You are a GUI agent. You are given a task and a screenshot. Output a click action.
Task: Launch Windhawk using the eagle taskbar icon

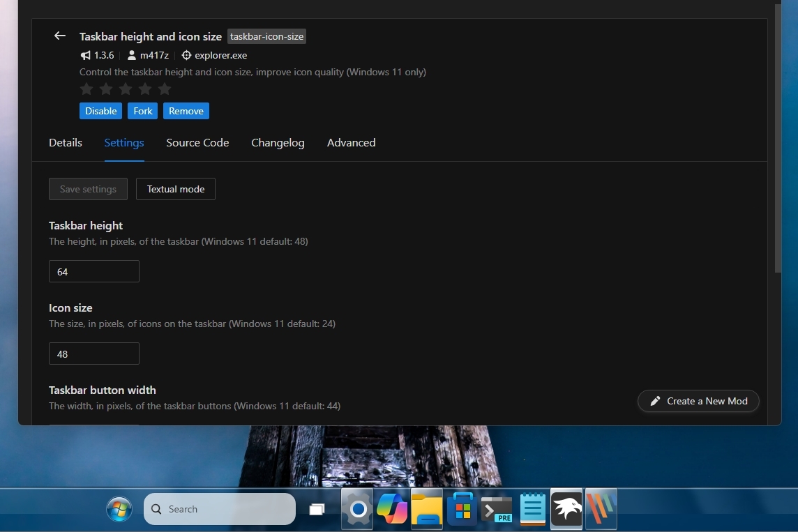[x=566, y=509]
